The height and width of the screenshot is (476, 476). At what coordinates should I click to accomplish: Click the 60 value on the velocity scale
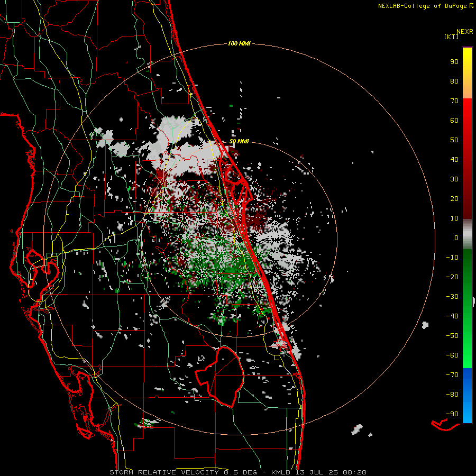click(x=454, y=121)
